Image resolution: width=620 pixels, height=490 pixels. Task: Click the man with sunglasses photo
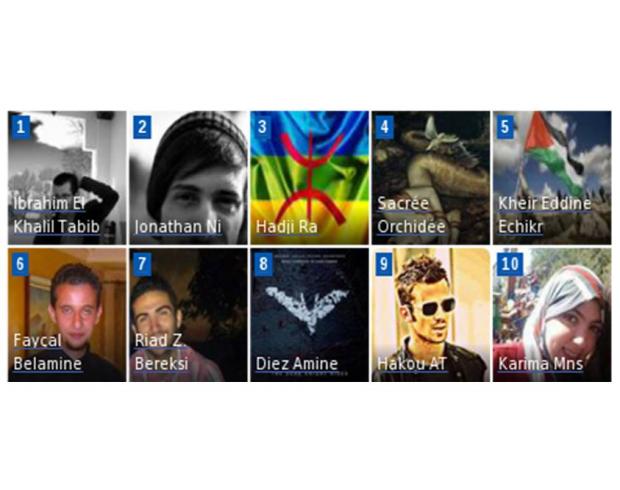coord(431,315)
